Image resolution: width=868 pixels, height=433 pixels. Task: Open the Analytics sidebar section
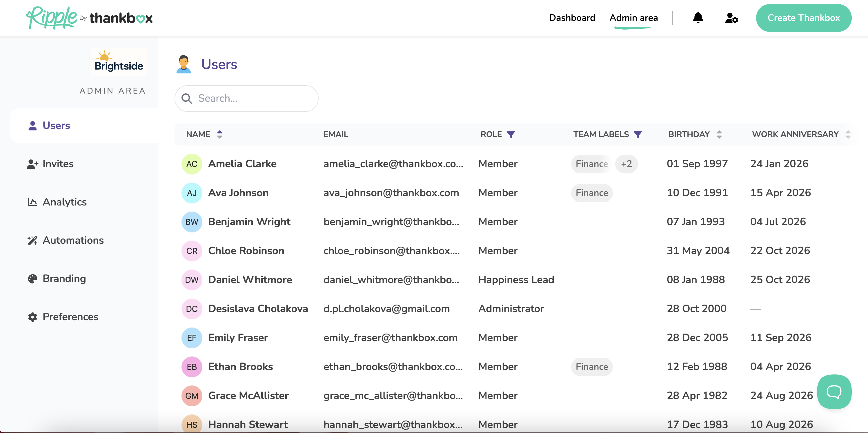[x=64, y=202]
